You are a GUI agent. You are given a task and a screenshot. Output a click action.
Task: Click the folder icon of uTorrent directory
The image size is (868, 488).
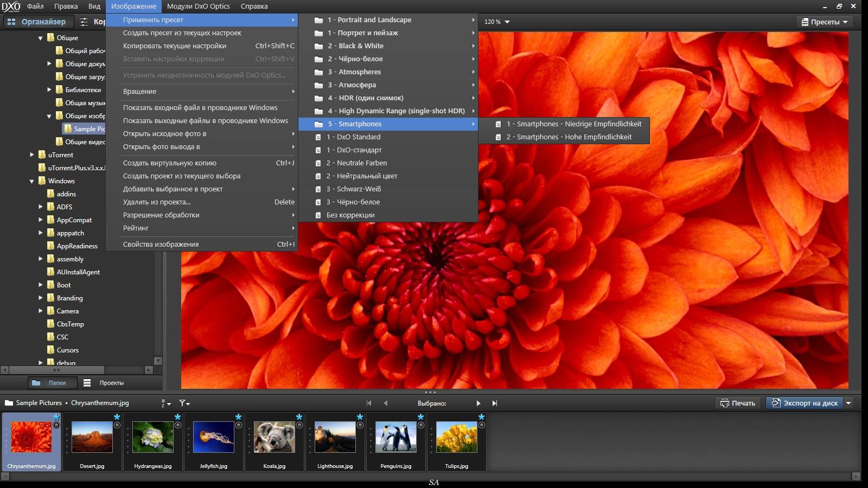pos(42,155)
